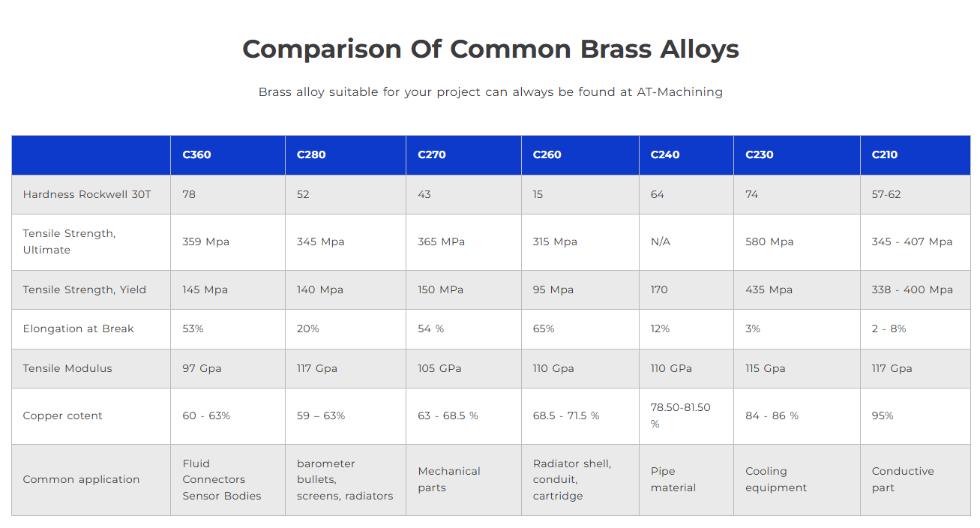Click the C210 column header
This screenshot has height=528, width=980.
(x=916, y=155)
